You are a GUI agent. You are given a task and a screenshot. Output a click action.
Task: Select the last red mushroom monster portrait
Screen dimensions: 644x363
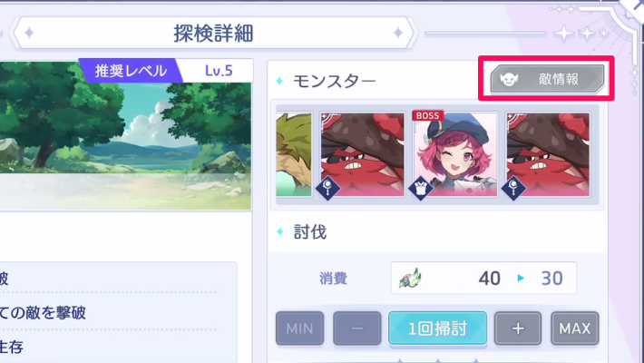pyautogui.click(x=548, y=154)
